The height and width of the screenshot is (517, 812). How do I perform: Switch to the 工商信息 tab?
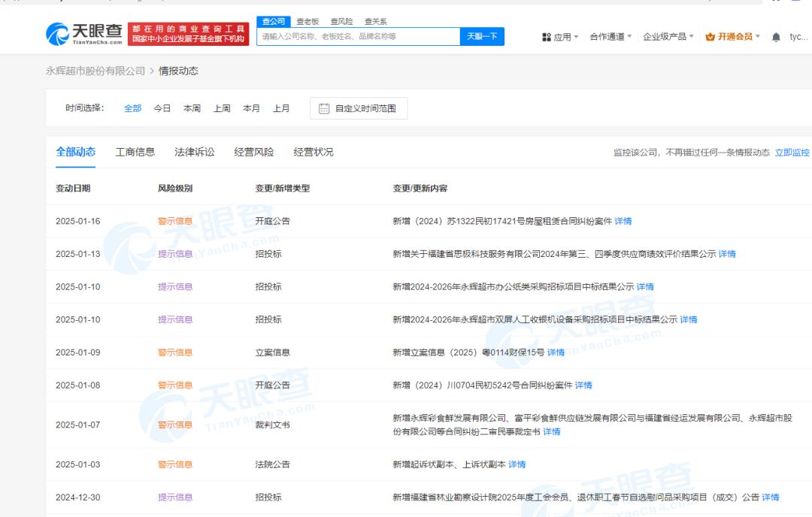(135, 152)
